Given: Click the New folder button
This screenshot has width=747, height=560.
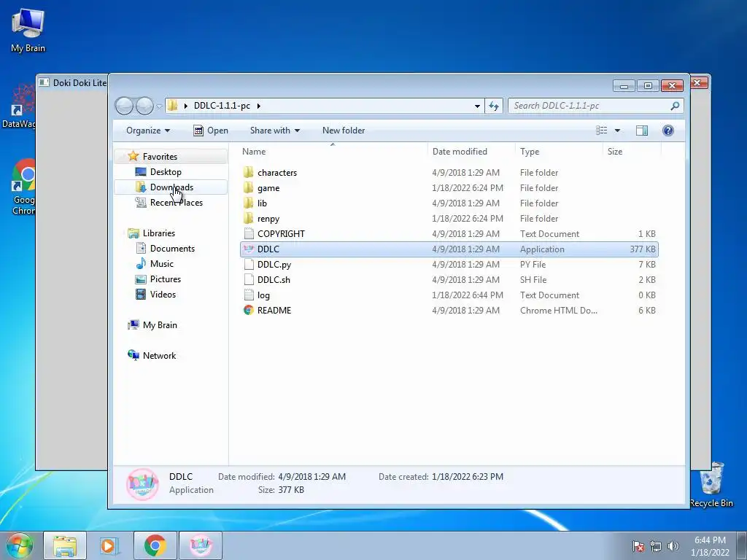Looking at the screenshot, I should 344,131.
